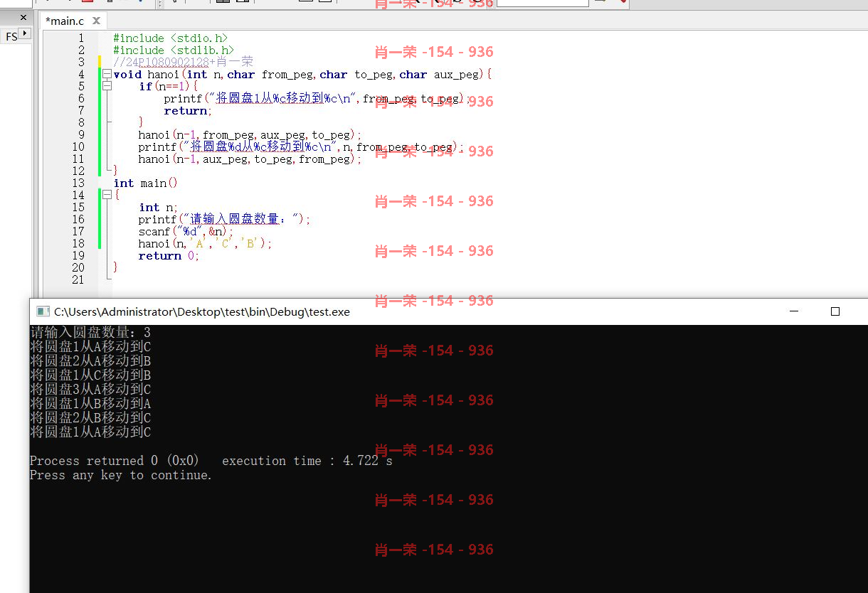Screen dimensions: 868x593
Task: Click line number 13 in the margin
Action: tap(78, 183)
